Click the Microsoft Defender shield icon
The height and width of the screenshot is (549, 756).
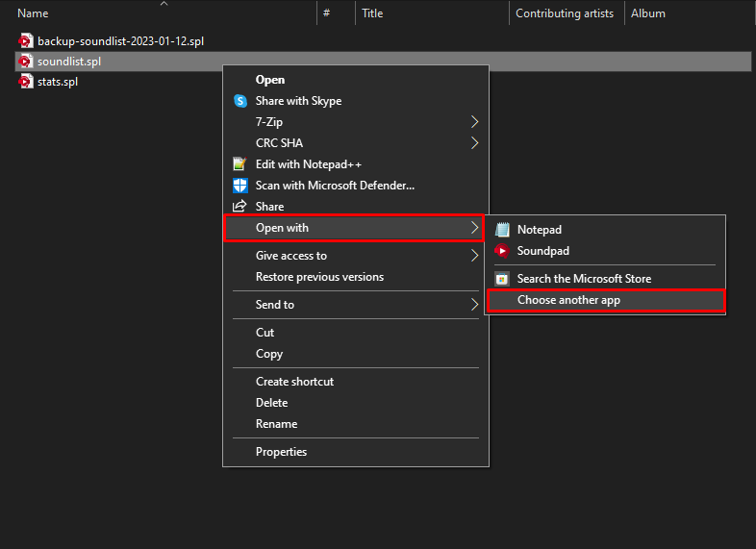click(240, 186)
